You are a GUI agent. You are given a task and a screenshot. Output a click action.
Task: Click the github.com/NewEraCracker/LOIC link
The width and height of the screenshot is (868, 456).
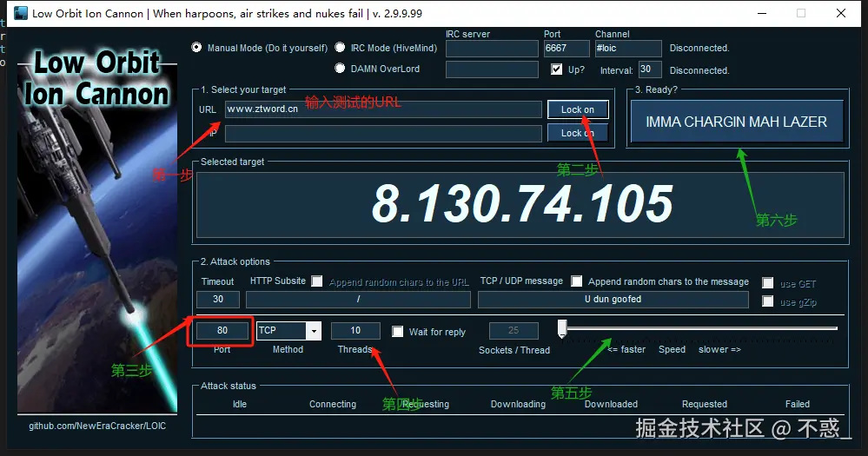pyautogui.click(x=97, y=426)
